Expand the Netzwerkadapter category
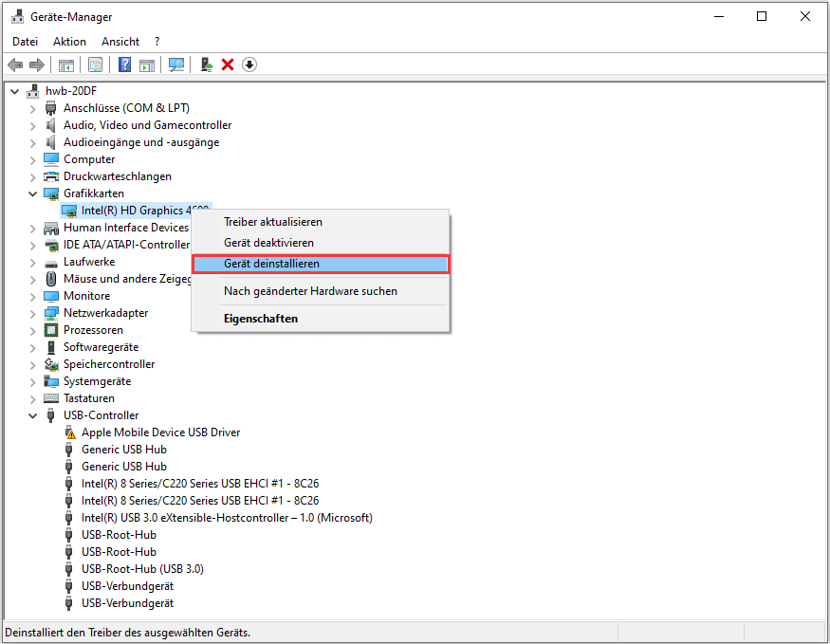The width and height of the screenshot is (830, 644). pos(33,314)
